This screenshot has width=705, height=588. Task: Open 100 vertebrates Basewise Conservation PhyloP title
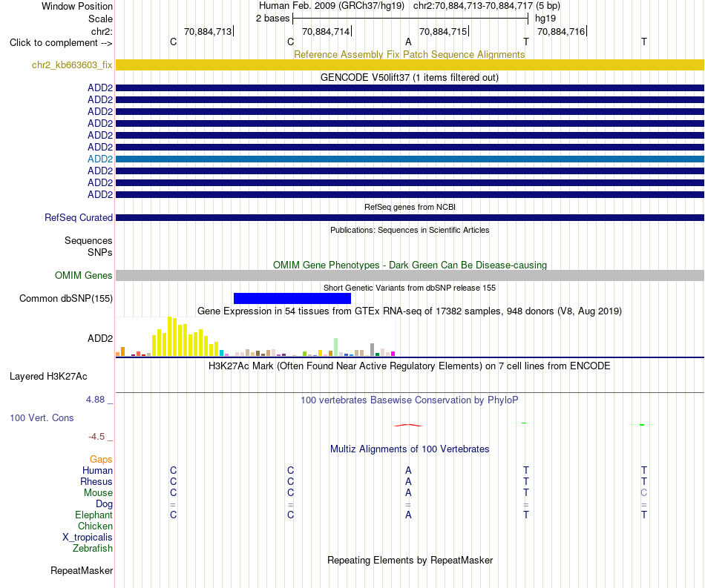pyautogui.click(x=409, y=400)
